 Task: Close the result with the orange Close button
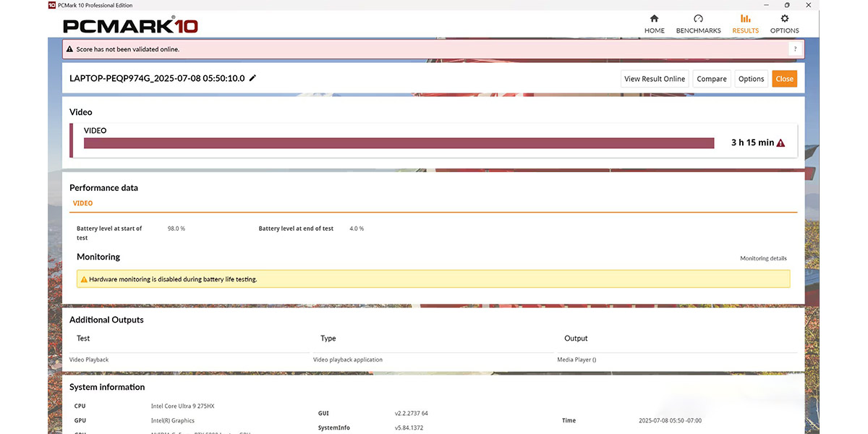[x=784, y=79]
